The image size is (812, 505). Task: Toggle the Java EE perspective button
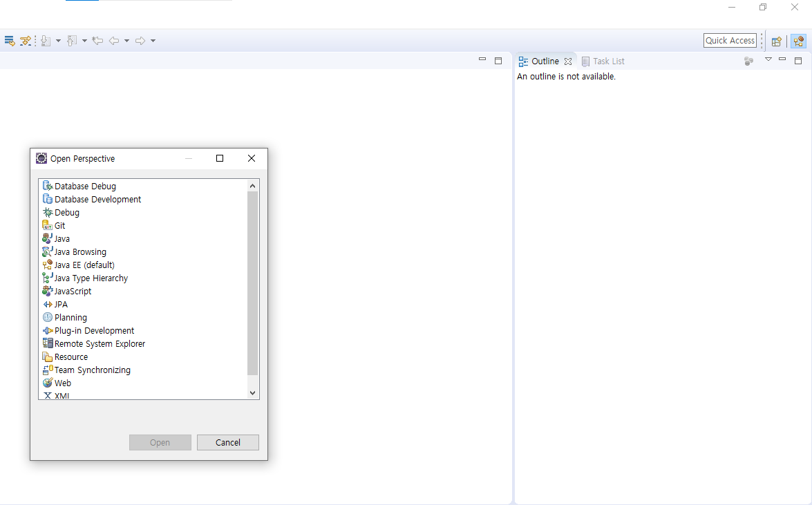[799, 41]
